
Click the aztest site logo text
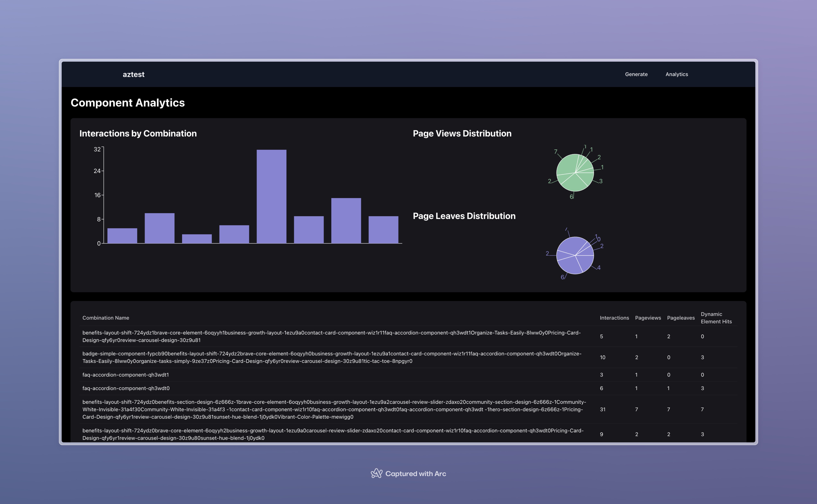point(133,75)
